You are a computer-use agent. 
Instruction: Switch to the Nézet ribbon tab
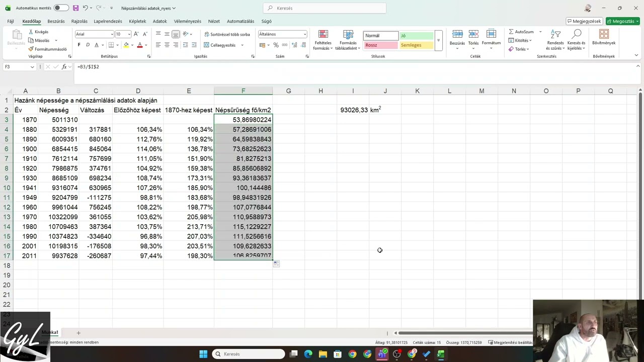[214, 21]
